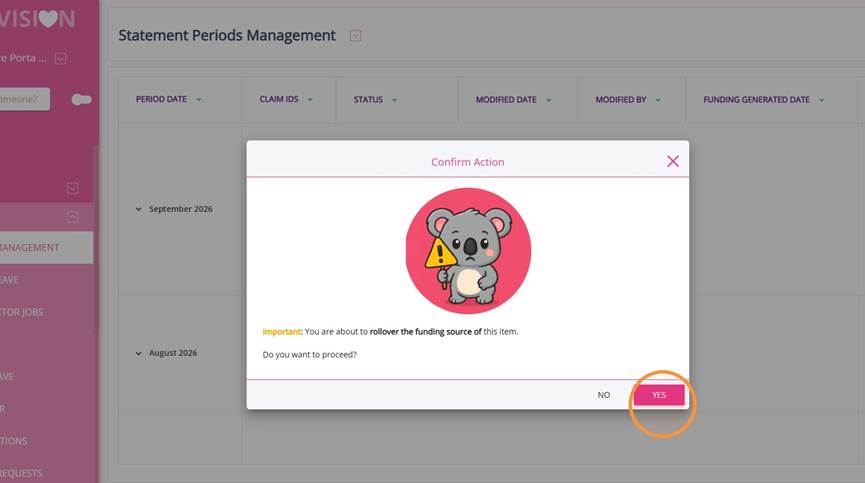This screenshot has height=483, width=865.
Task: Click the MODIFIED DATE header text
Action: (506, 100)
